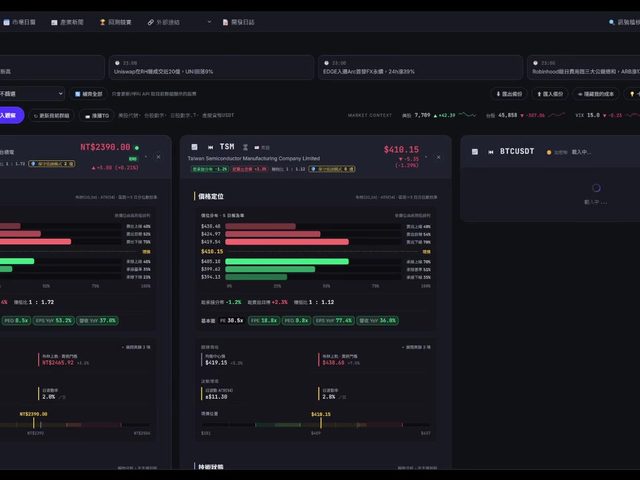Click the BTCUSDT ticker title

coord(517,151)
